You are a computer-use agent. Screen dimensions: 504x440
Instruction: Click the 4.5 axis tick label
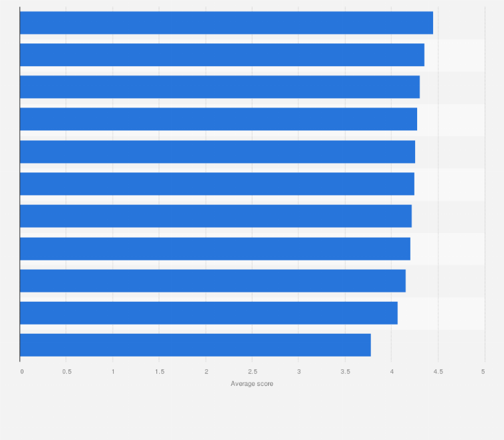tap(438, 371)
